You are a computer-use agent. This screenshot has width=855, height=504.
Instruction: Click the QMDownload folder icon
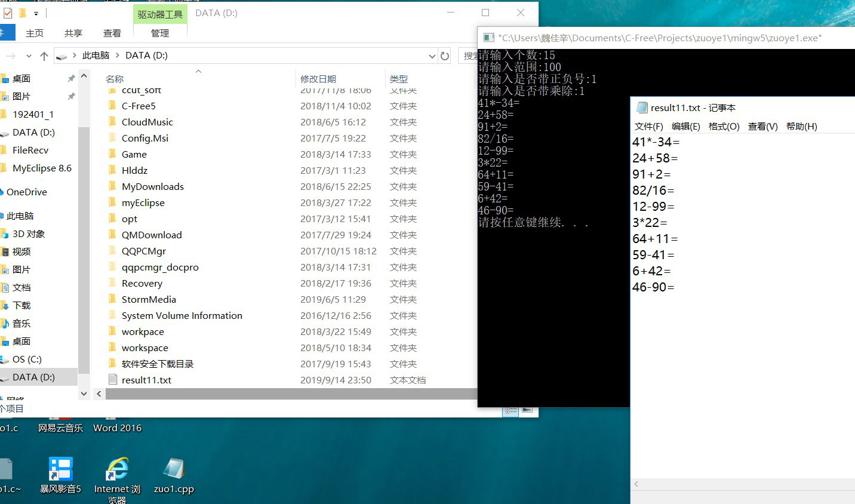tap(112, 235)
